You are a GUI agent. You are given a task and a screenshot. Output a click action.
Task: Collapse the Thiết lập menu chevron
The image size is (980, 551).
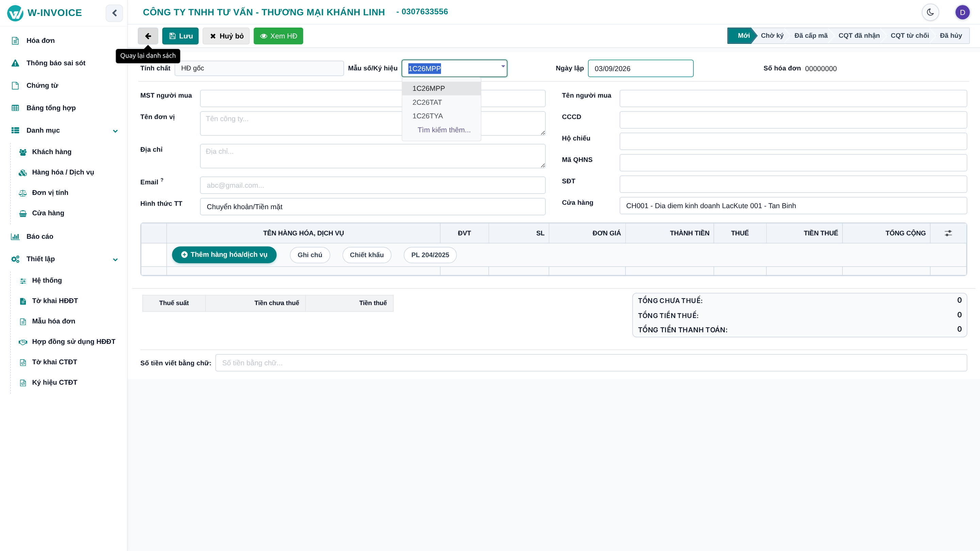pos(115,259)
